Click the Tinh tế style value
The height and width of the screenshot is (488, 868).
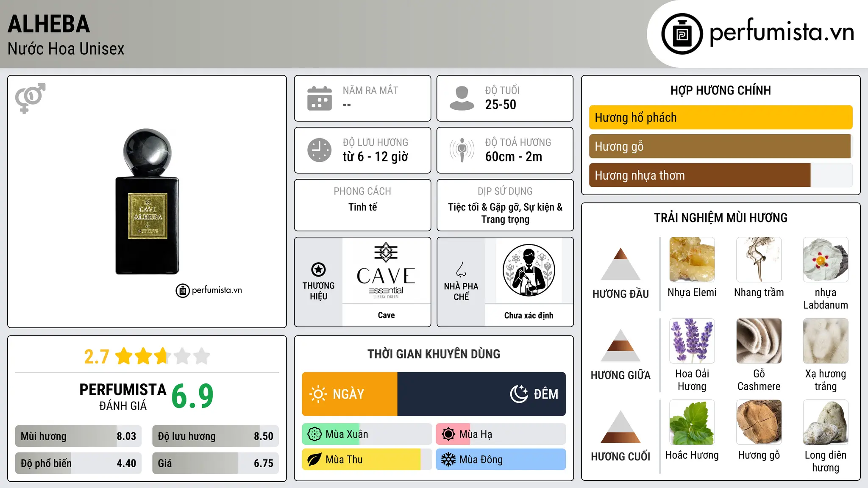coord(362,207)
